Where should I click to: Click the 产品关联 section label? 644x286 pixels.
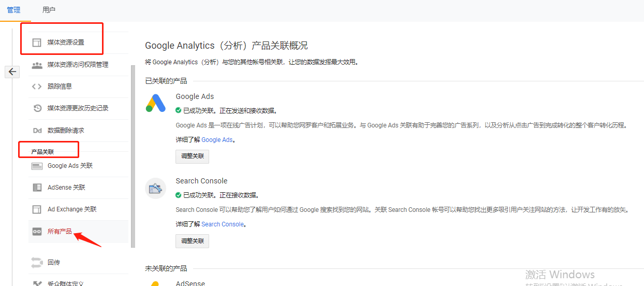[x=42, y=152]
